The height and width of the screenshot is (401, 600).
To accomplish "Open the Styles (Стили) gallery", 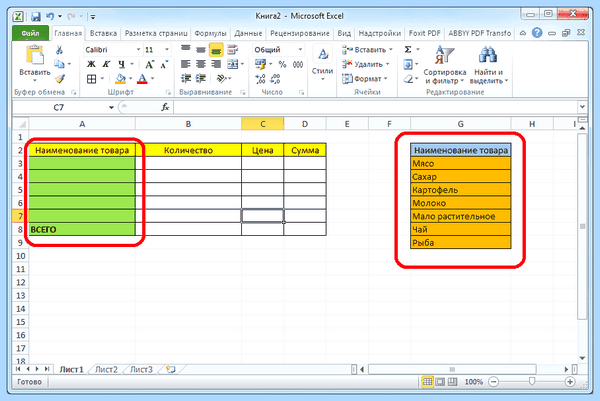I will (322, 63).
